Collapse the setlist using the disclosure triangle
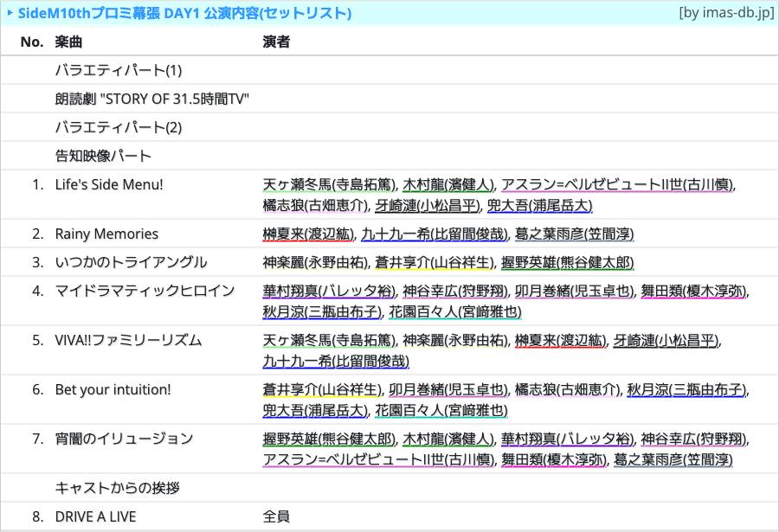Image resolution: width=779 pixels, height=532 pixels. pos(10,13)
